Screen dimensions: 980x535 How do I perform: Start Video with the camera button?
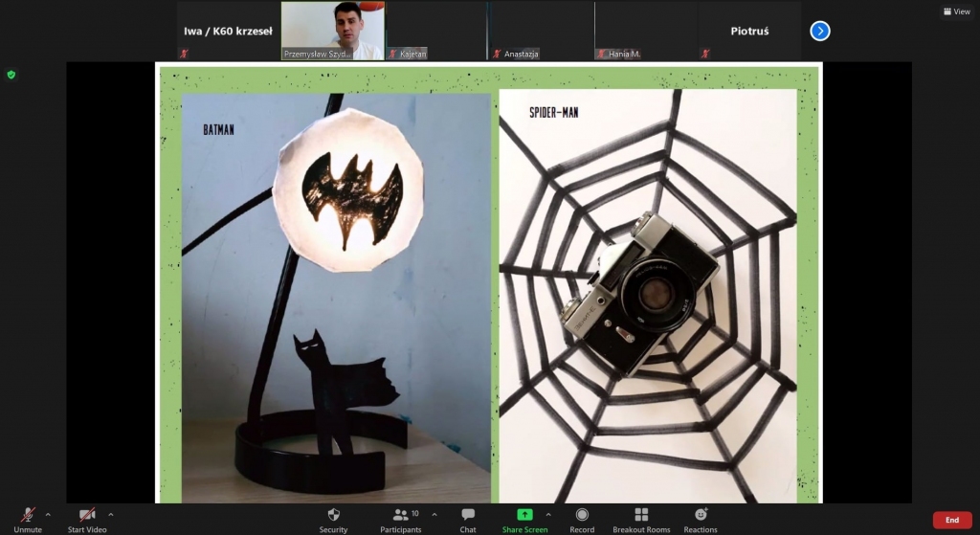[x=87, y=520]
